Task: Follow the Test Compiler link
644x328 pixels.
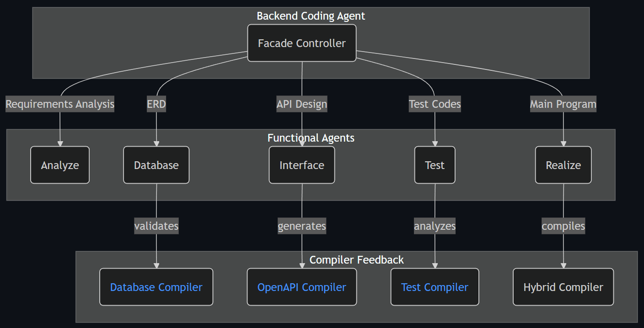Action: (x=435, y=287)
